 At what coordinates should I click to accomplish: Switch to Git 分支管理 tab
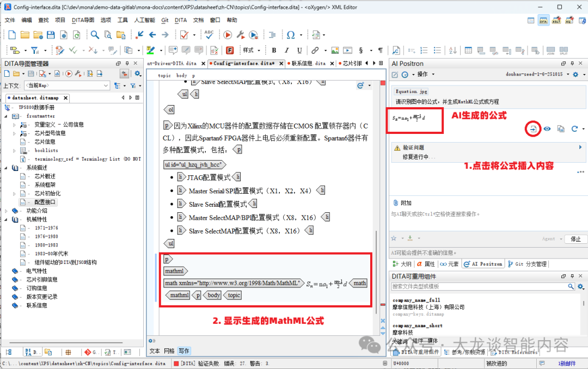527,264
